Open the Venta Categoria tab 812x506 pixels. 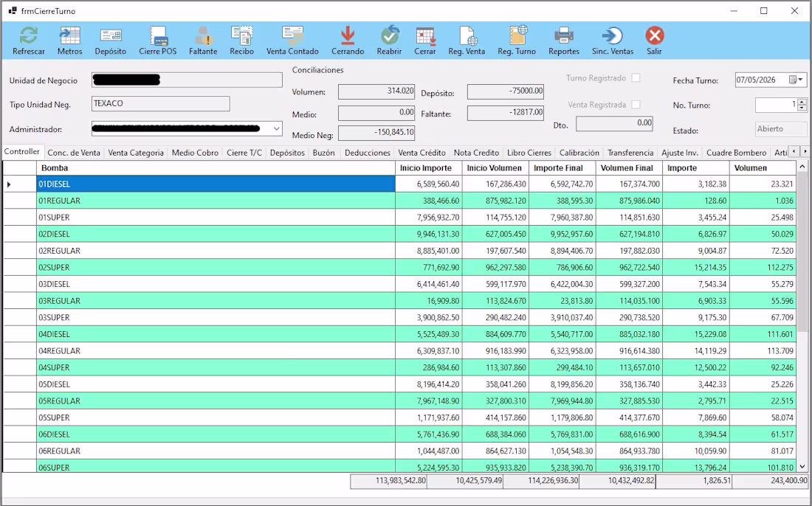tap(136, 153)
